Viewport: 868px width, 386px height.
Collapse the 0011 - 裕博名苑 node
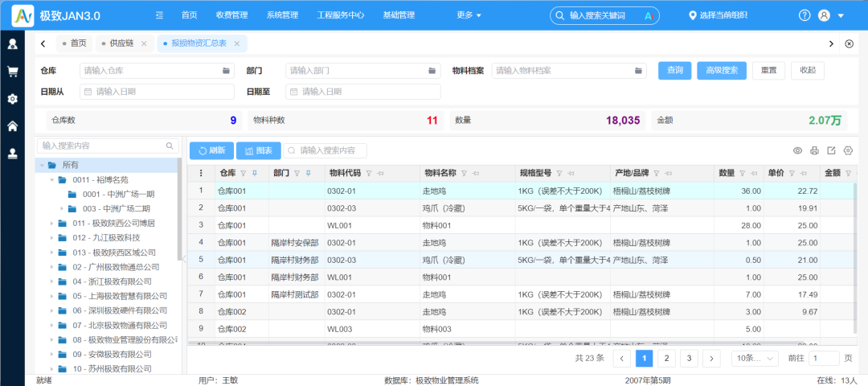52,179
